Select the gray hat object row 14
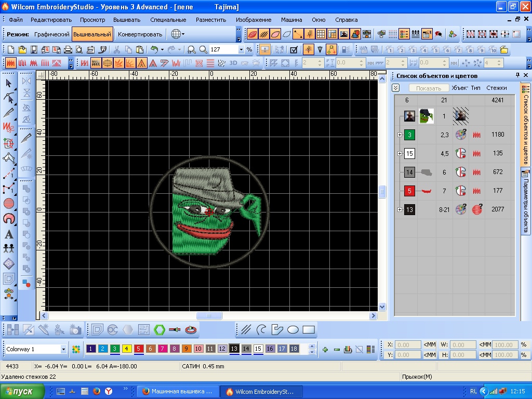 point(455,172)
